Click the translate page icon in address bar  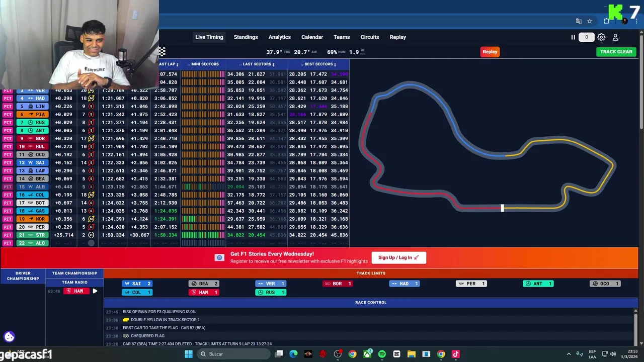click(579, 21)
